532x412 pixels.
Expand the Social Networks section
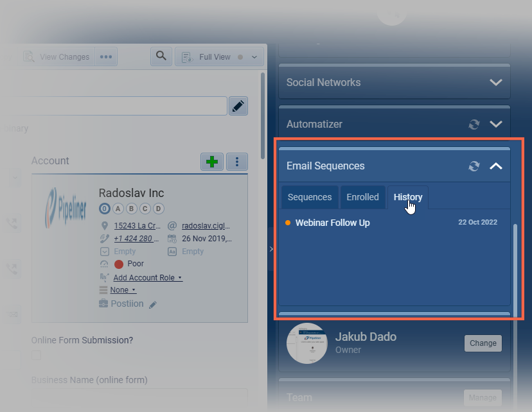495,82
